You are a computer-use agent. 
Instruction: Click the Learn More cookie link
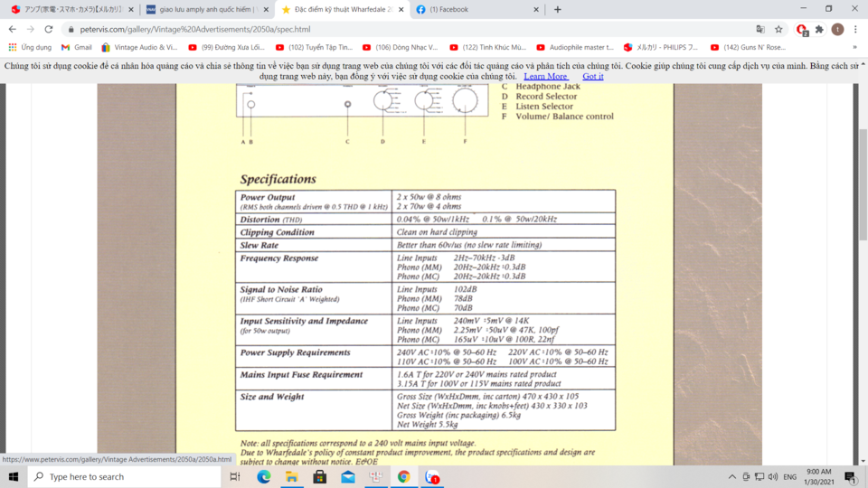point(545,76)
